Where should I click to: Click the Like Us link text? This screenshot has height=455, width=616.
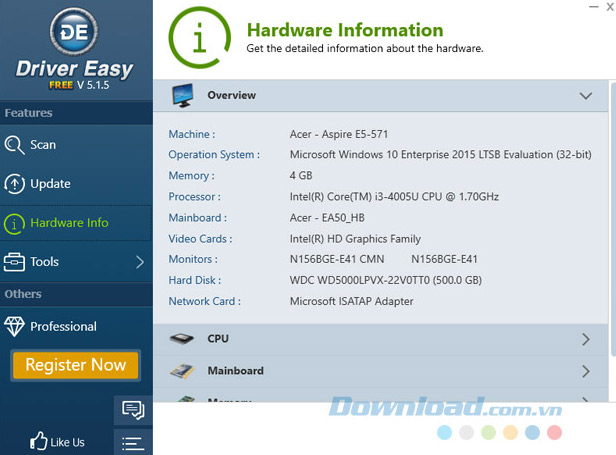[x=67, y=442]
